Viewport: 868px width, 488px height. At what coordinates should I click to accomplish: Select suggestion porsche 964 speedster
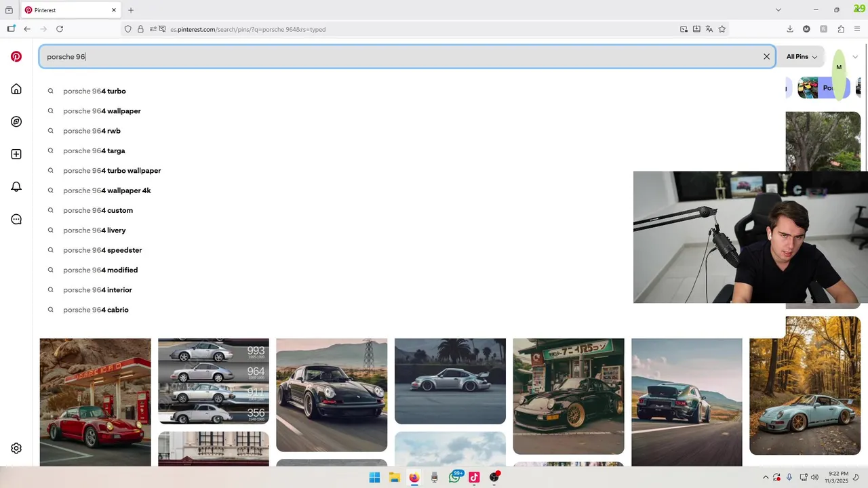(x=102, y=250)
